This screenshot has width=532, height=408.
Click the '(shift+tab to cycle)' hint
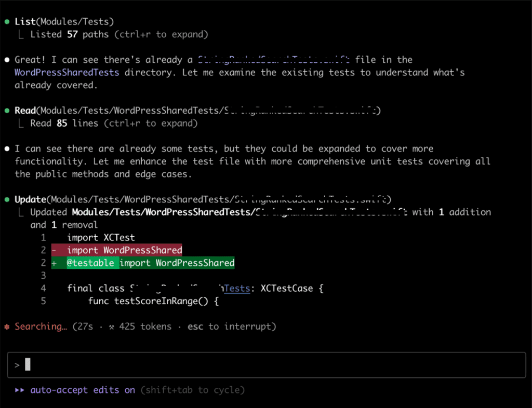tap(192, 390)
